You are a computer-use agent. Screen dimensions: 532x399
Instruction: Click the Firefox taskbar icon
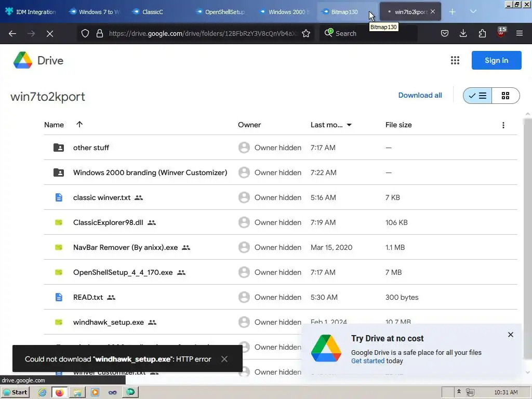point(59,392)
